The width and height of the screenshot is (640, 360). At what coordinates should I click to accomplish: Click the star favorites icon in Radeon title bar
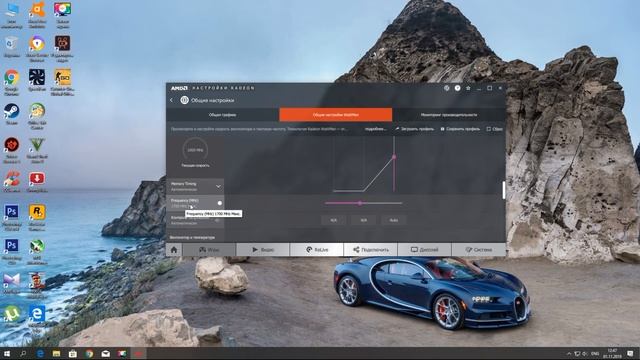tap(468, 88)
